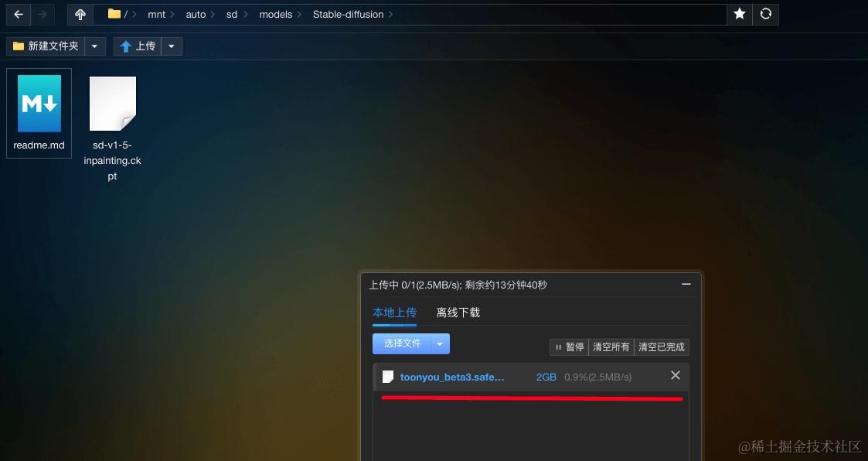Click the 0.9%(2.5MB/s) progress text
The image size is (868, 461).
pos(597,377)
